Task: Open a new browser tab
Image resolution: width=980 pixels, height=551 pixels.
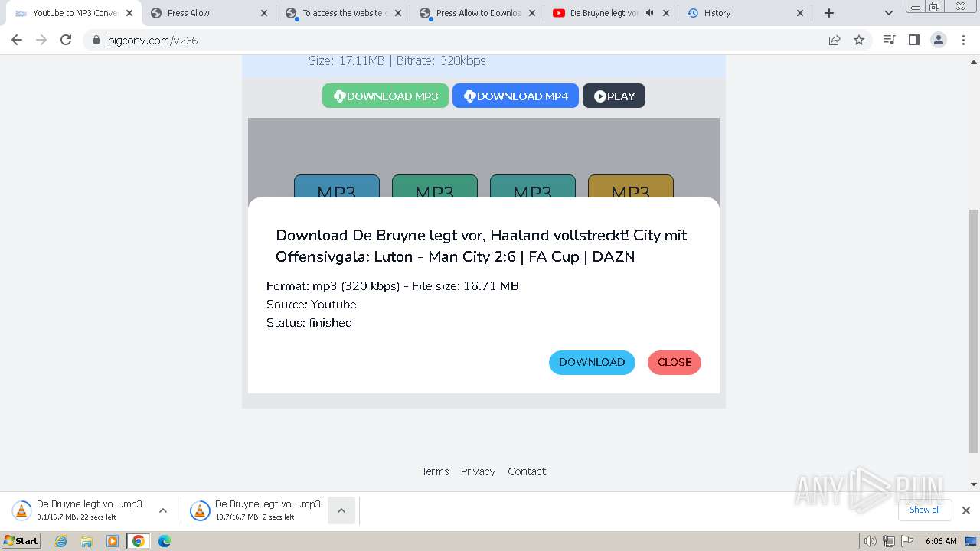Action: tap(828, 13)
